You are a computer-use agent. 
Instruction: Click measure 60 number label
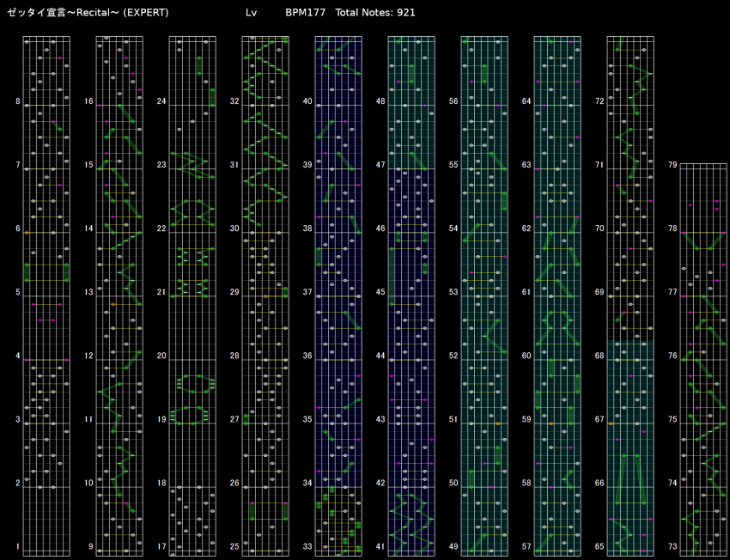coord(526,356)
